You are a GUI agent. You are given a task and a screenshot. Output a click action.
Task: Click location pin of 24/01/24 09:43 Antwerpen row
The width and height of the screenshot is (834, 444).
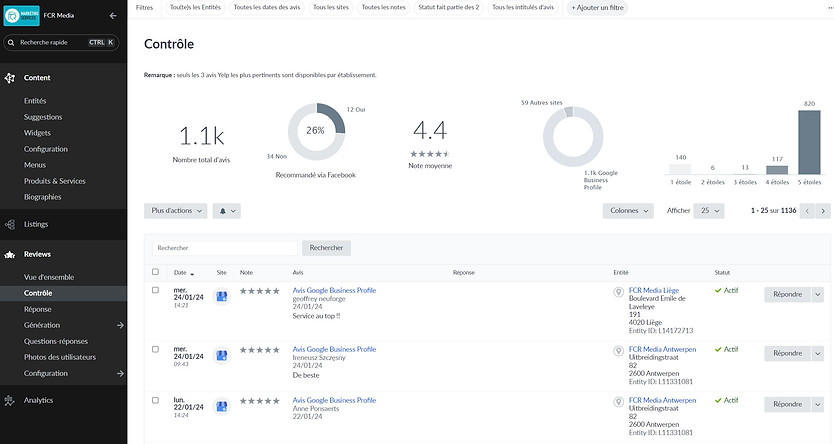(618, 351)
